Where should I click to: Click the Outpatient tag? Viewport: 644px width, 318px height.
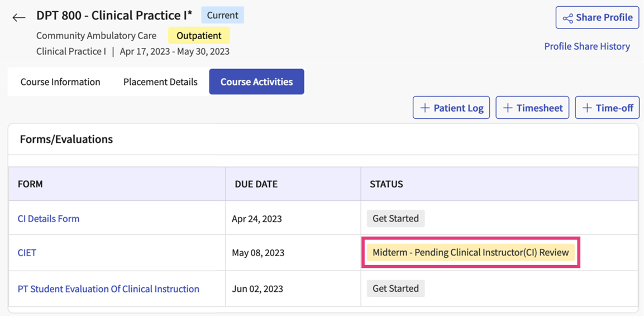199,36
